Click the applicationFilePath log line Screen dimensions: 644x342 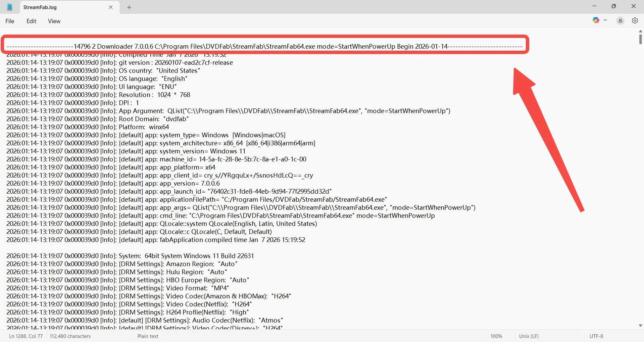click(197, 200)
